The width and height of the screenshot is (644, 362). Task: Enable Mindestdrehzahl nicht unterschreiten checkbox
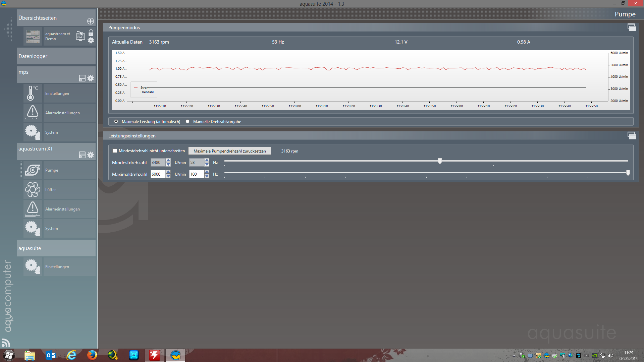(x=115, y=151)
